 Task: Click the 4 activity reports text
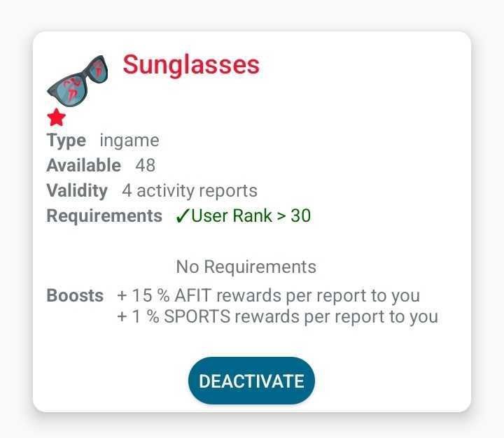[190, 190]
